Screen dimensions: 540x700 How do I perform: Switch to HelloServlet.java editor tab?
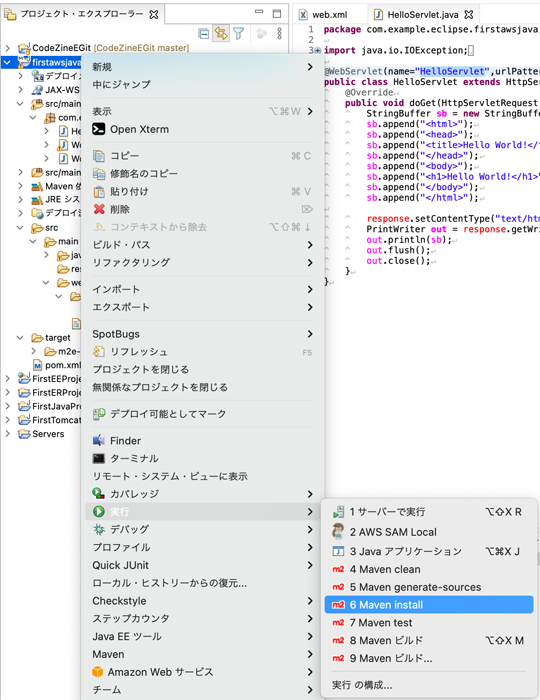(423, 15)
